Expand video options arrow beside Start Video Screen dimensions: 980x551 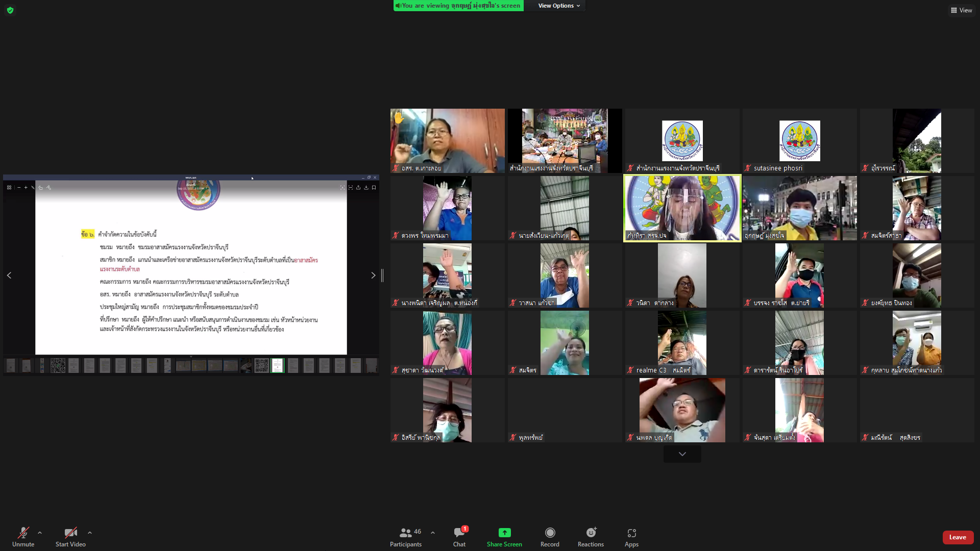(90, 533)
